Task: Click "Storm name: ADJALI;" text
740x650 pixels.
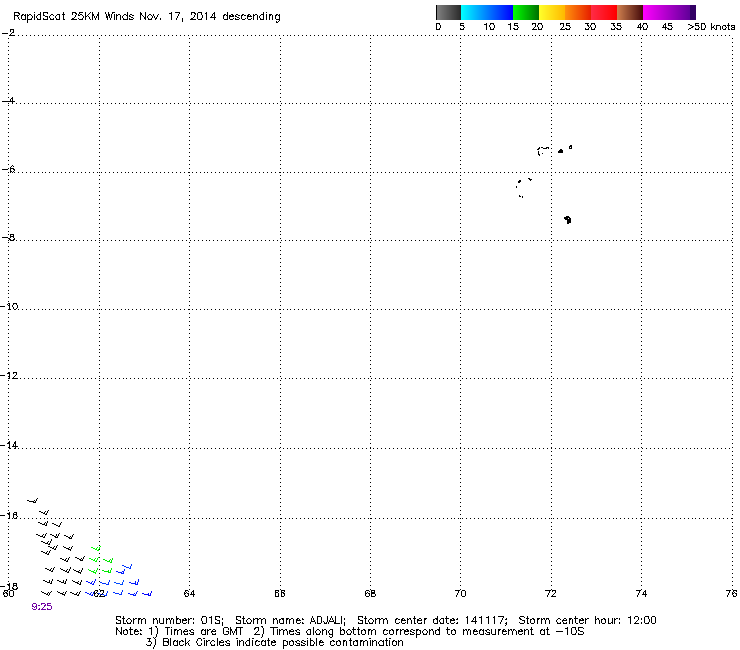Action: click(x=290, y=620)
